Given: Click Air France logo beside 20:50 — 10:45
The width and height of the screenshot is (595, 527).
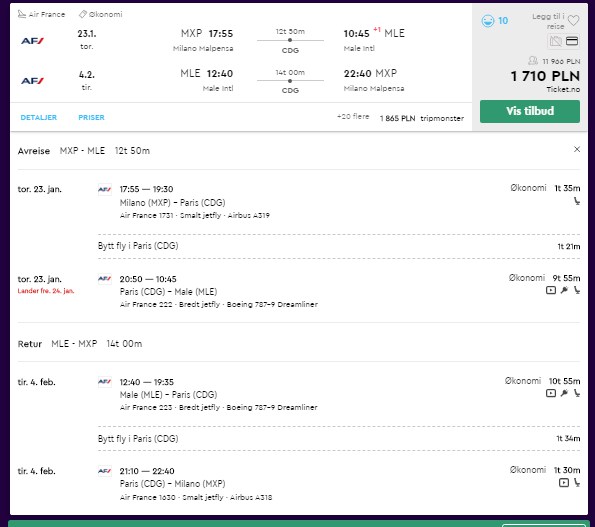Looking at the screenshot, I should coord(104,279).
